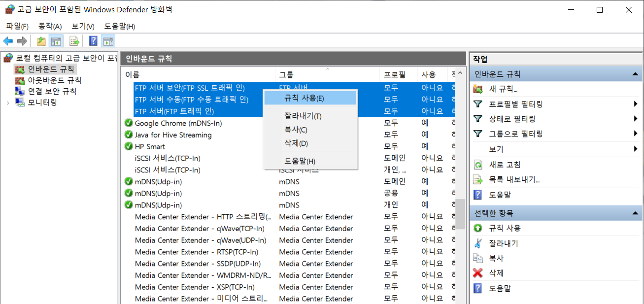Toggle the Action pane toolbar icon

pos(108,41)
